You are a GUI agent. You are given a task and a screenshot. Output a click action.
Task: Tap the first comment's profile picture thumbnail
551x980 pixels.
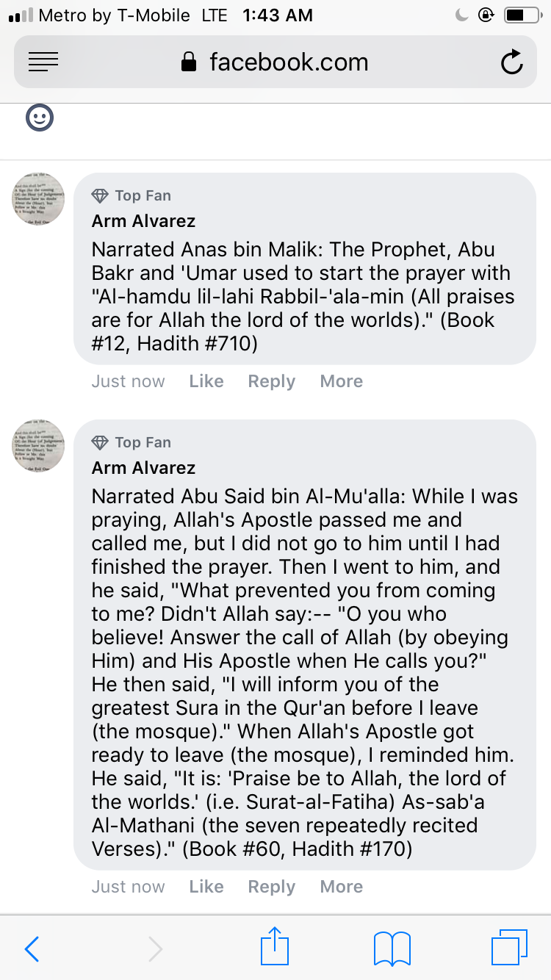(x=39, y=199)
